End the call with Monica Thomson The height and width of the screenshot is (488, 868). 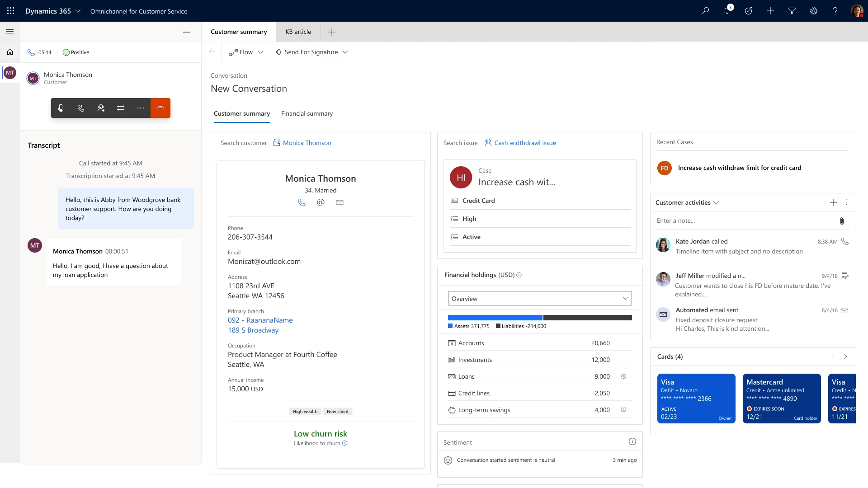point(160,108)
